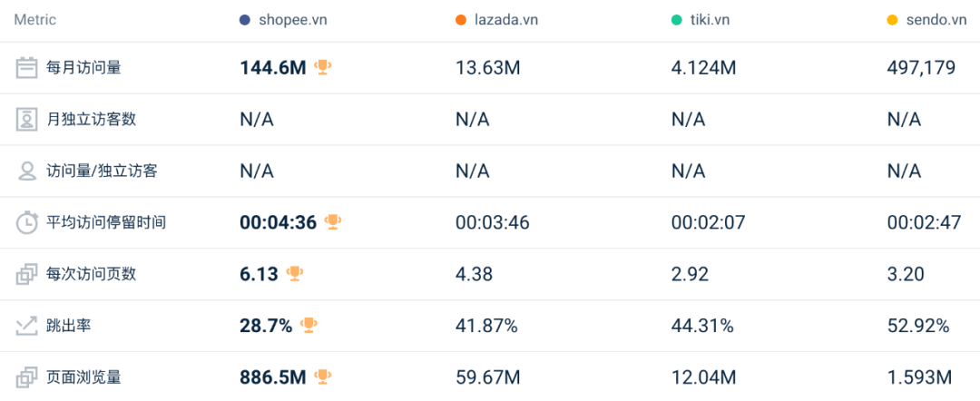This screenshot has height=401, width=980.
Task: Select the sendo.vn column header
Action: coord(936,20)
